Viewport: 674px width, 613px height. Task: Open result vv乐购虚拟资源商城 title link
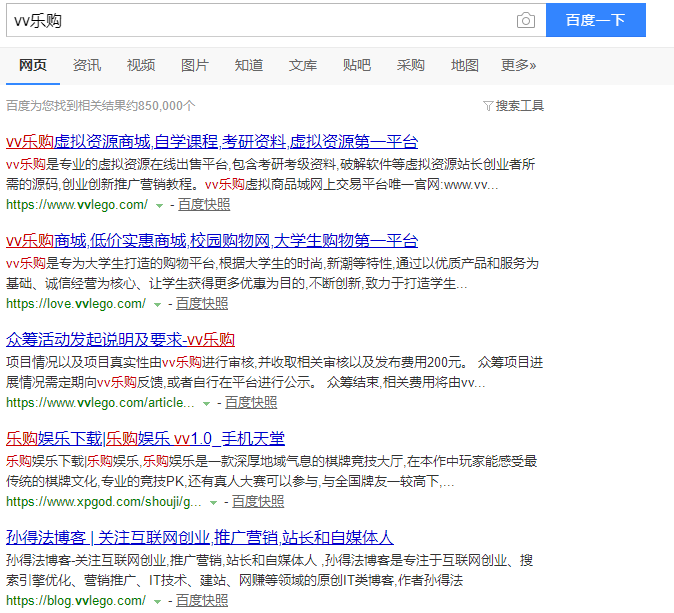pos(212,142)
